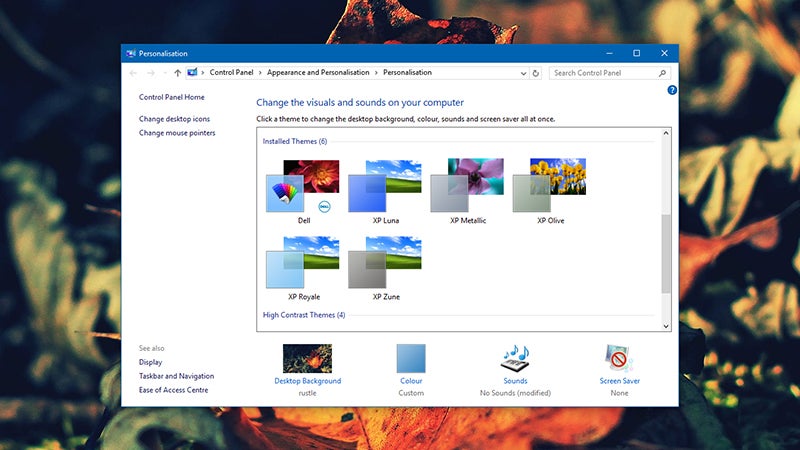Open Appearance and Personalisation breadcrumb
This screenshot has width=800, height=450.
click(x=318, y=73)
